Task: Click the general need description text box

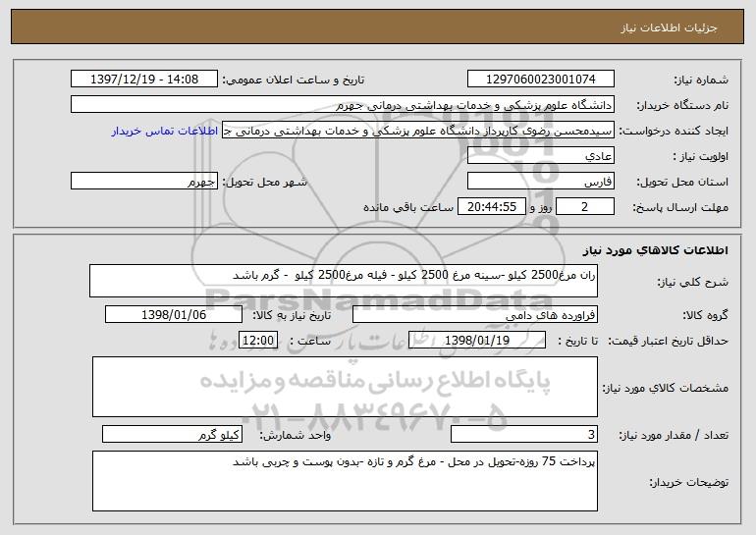Action: (344, 281)
